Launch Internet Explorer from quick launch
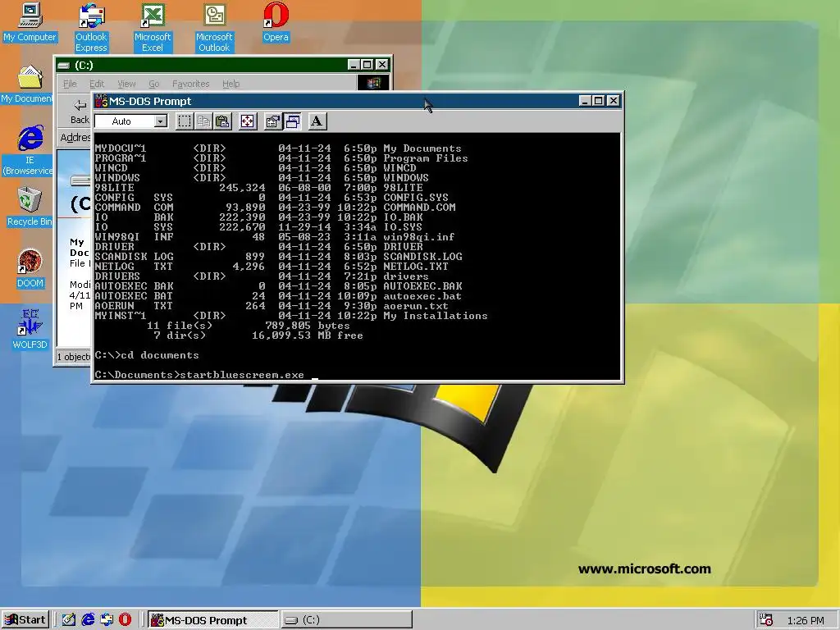The image size is (840, 630). [88, 620]
